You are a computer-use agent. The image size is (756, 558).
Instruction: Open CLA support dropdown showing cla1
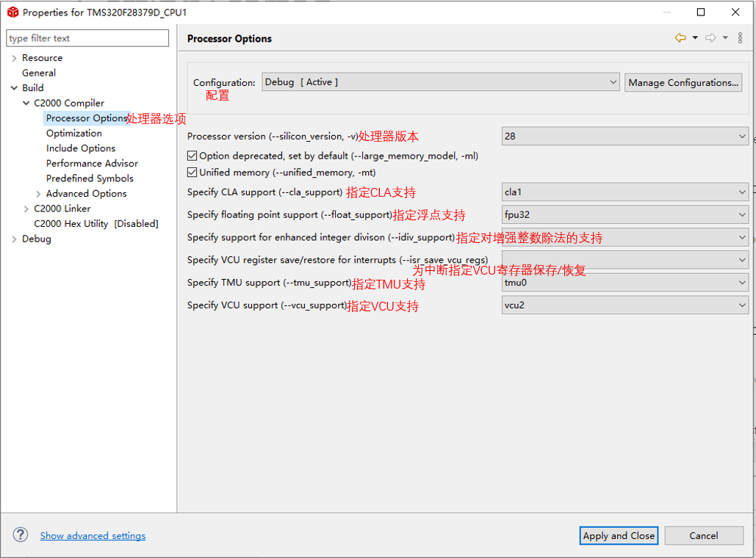pyautogui.click(x=624, y=192)
